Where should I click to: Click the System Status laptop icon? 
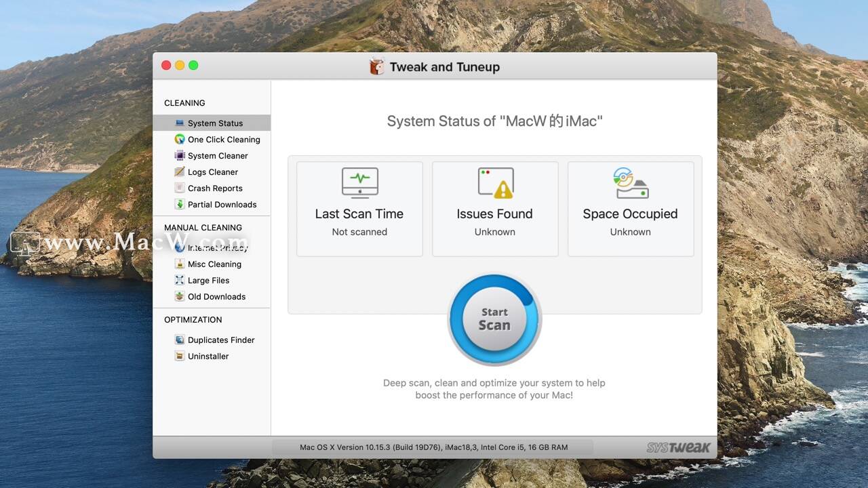(180, 123)
